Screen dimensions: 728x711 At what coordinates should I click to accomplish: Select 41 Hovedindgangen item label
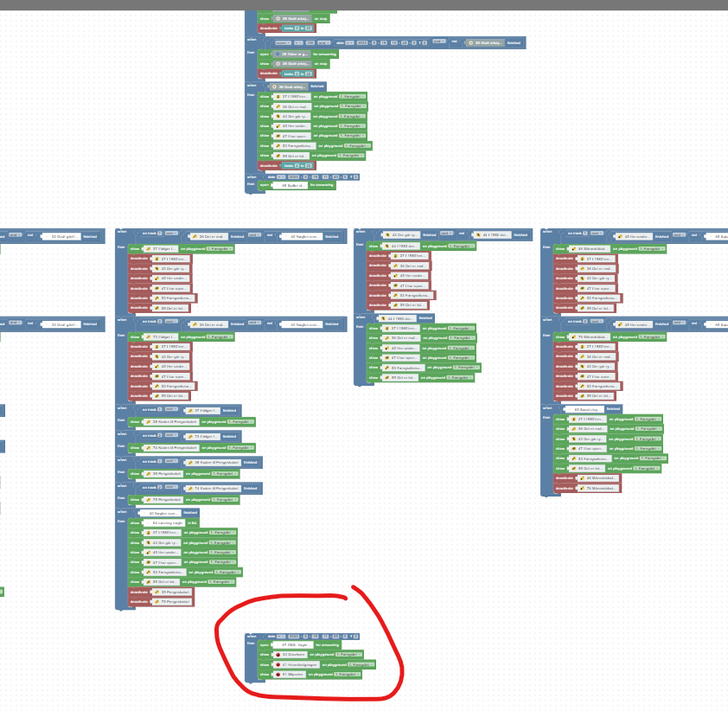click(299, 664)
